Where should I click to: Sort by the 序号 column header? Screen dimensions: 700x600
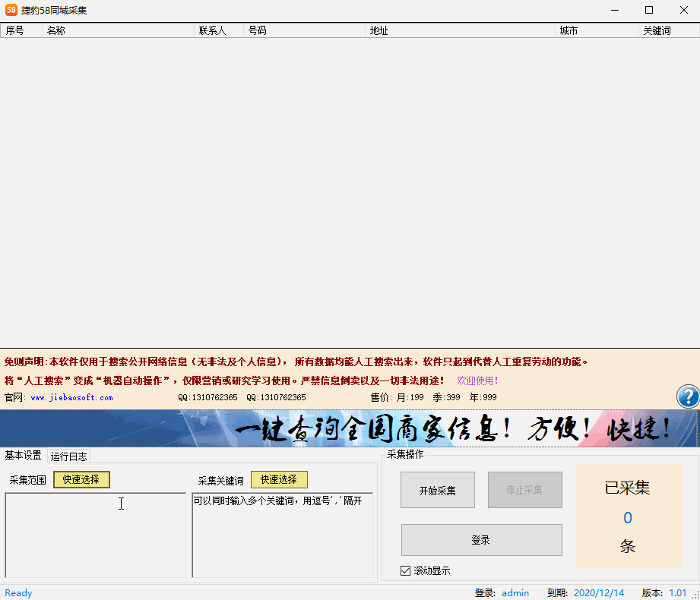coord(21,30)
